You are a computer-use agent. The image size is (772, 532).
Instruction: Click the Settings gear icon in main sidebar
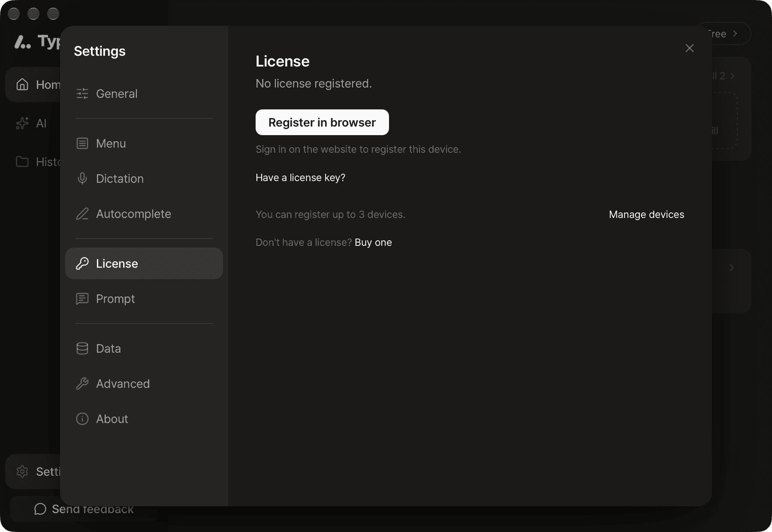pos(22,472)
